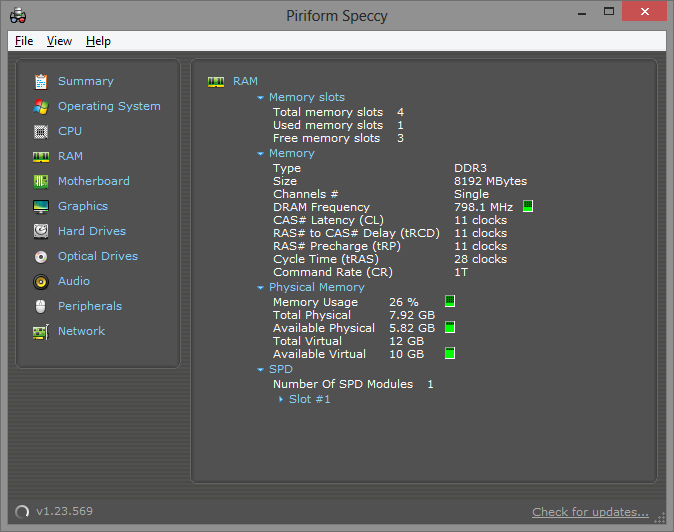This screenshot has width=674, height=532.
Task: Click the Motherboard circuit icon
Action: point(41,181)
